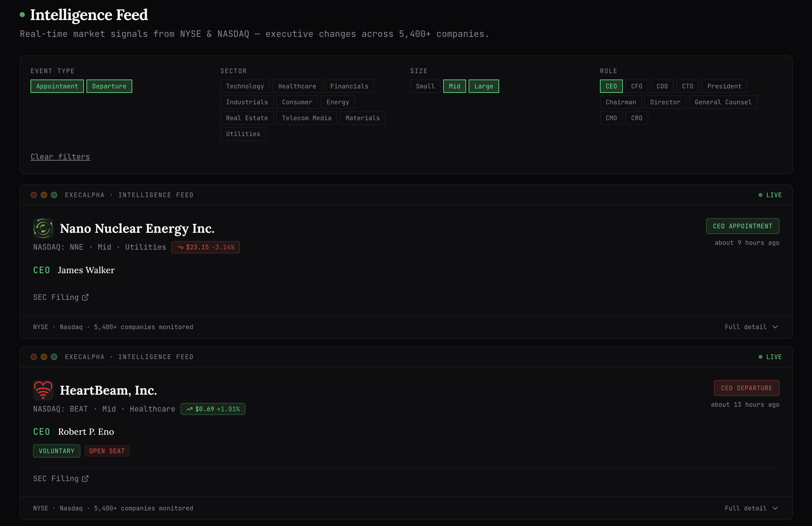The height and width of the screenshot is (526, 812).
Task: Click external link icon in Nano Nuclear SEC Filing
Action: [x=85, y=297]
